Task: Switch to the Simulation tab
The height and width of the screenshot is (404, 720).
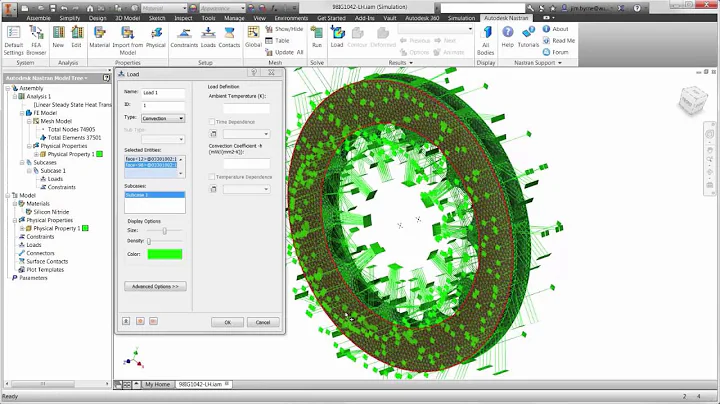Action: coord(461,18)
